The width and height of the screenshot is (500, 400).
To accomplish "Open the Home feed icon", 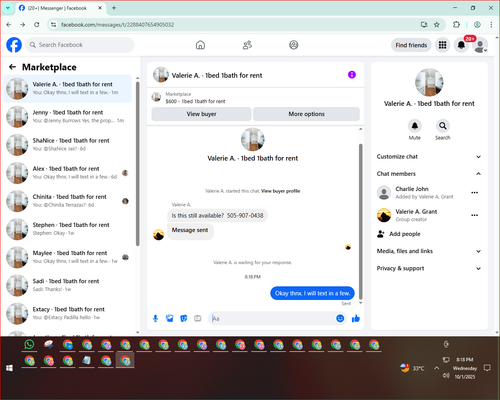I will click(200, 45).
